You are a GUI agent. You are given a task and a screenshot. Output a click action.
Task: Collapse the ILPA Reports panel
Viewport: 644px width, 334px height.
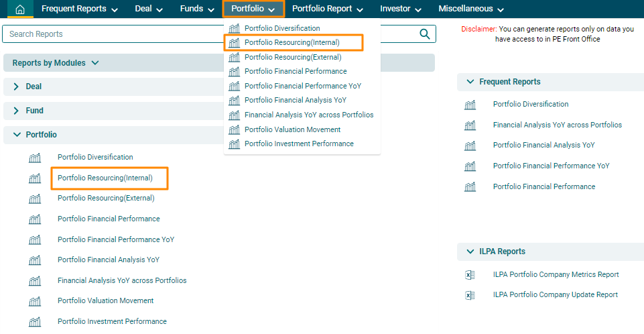coord(469,252)
